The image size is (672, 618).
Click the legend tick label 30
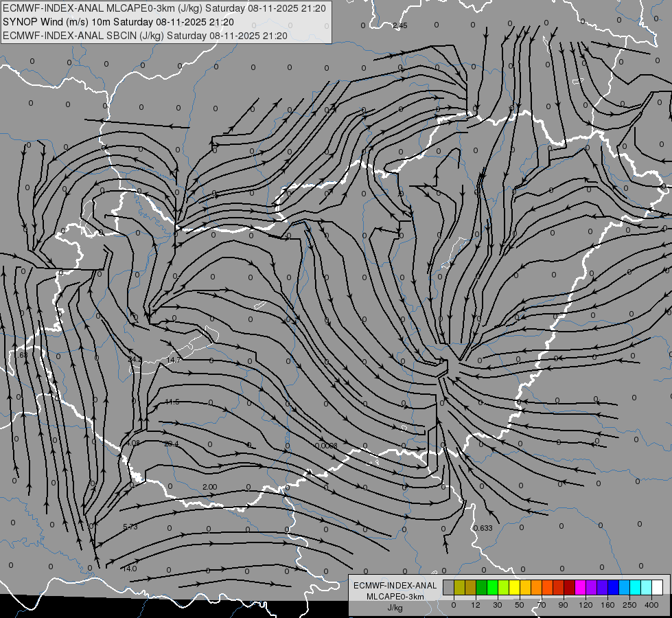coord(498,605)
